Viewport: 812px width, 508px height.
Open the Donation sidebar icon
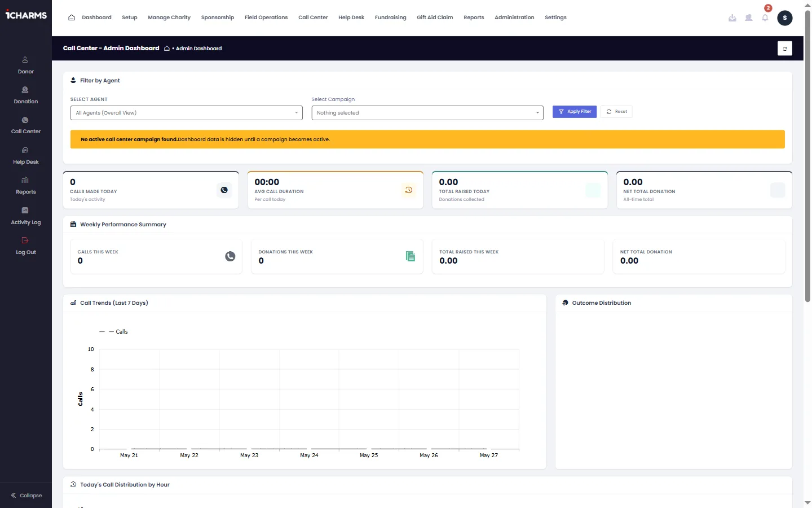[x=25, y=90]
